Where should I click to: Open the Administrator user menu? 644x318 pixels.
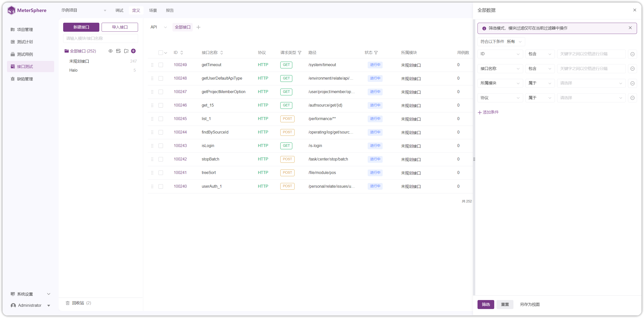pos(30,306)
